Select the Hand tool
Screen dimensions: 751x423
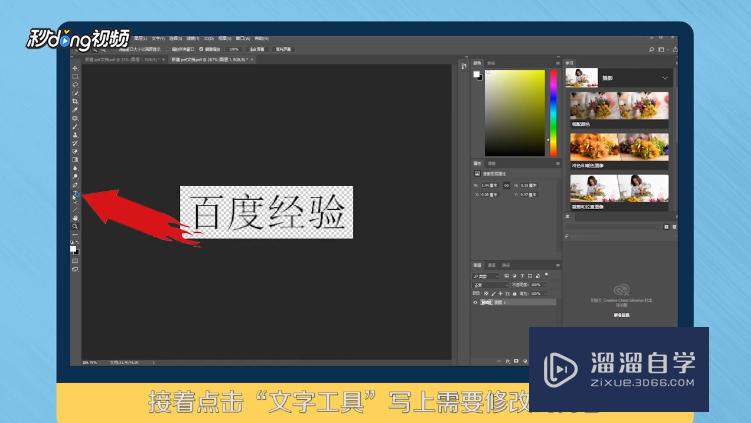pyautogui.click(x=75, y=218)
